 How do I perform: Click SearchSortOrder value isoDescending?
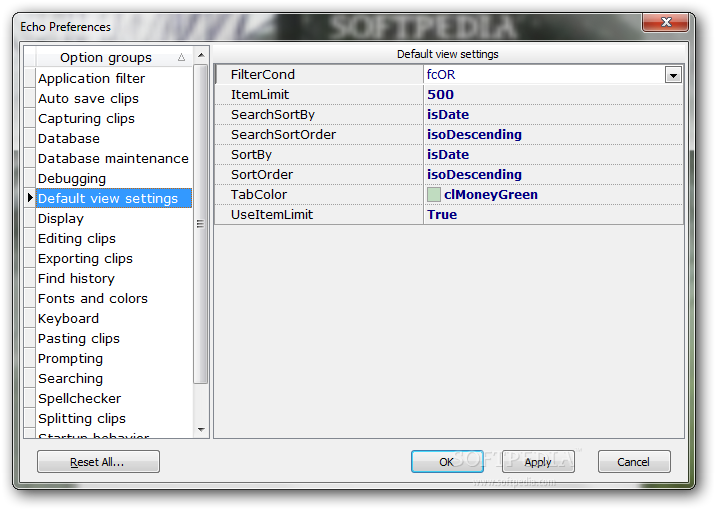click(474, 135)
